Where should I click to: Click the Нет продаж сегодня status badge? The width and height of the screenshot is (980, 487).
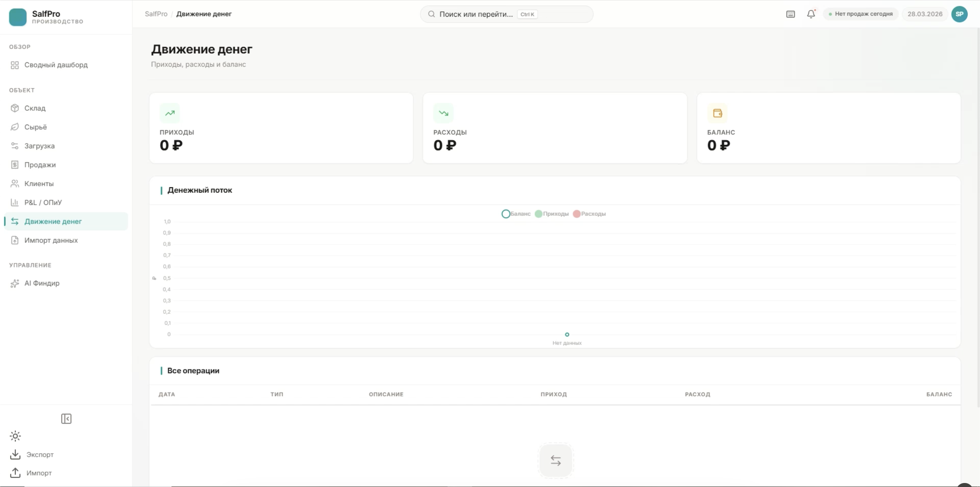tap(861, 14)
